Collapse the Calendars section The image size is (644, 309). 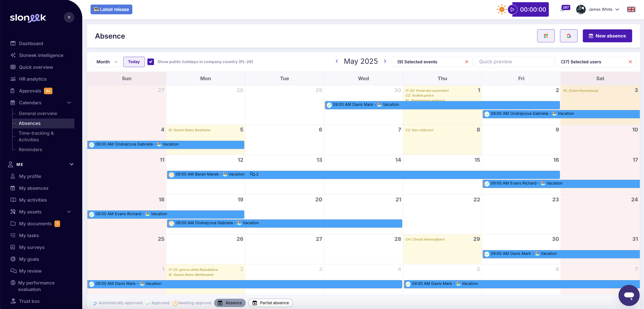pyautogui.click(x=69, y=103)
